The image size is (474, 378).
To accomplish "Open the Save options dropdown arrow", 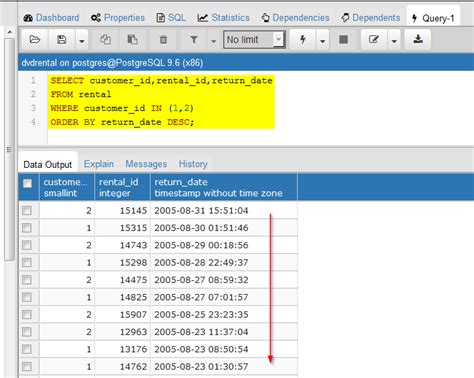I will click(x=82, y=40).
